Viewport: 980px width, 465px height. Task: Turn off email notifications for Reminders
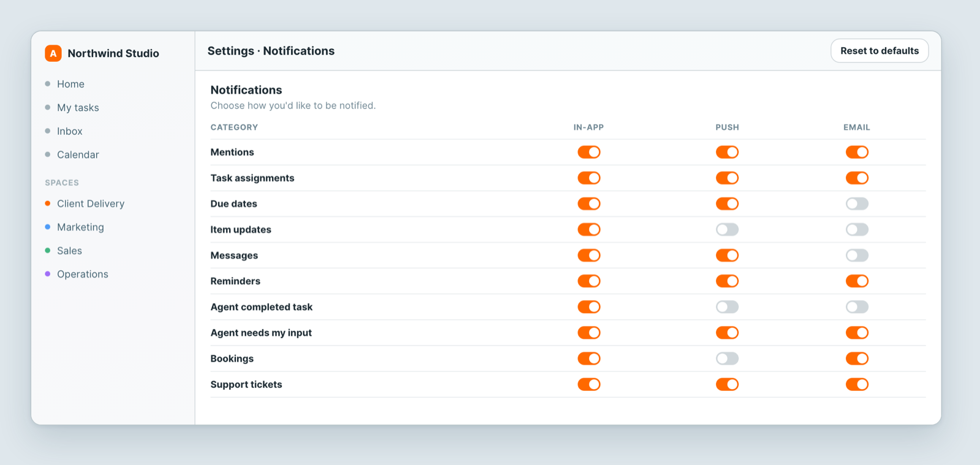coord(858,281)
